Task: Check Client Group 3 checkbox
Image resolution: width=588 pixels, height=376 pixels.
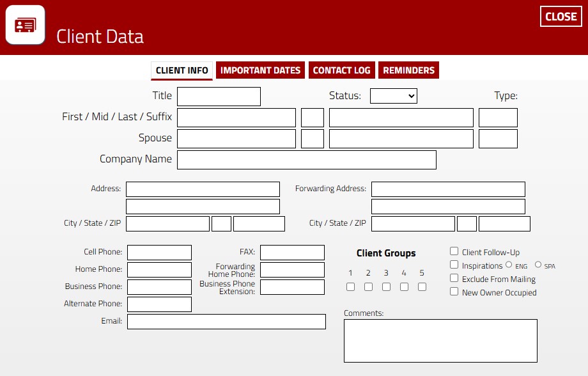Action: [x=386, y=286]
